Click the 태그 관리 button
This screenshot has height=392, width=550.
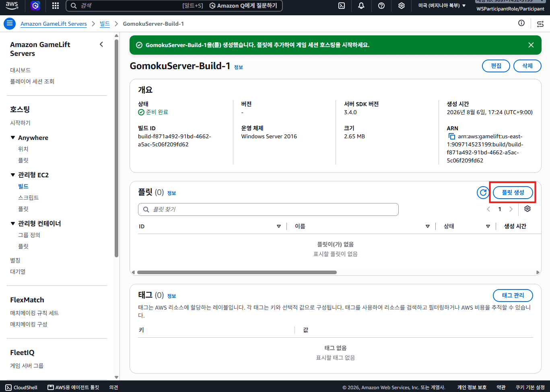click(x=513, y=296)
